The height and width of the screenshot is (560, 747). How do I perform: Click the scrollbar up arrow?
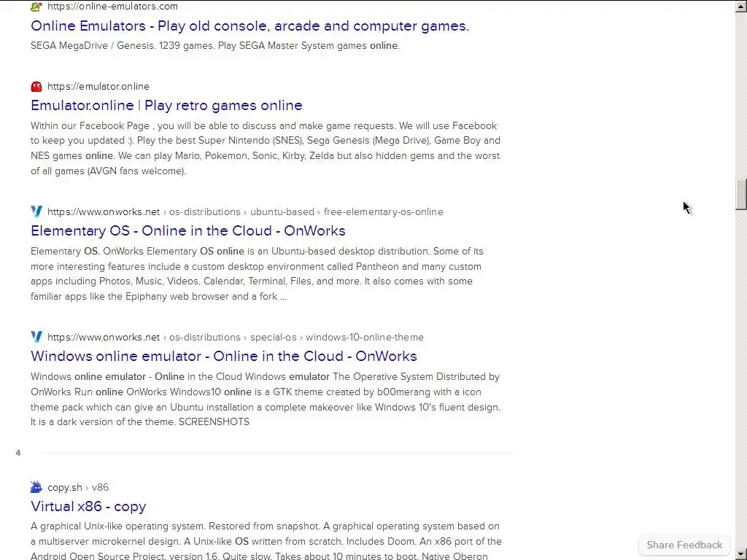coord(741,6)
